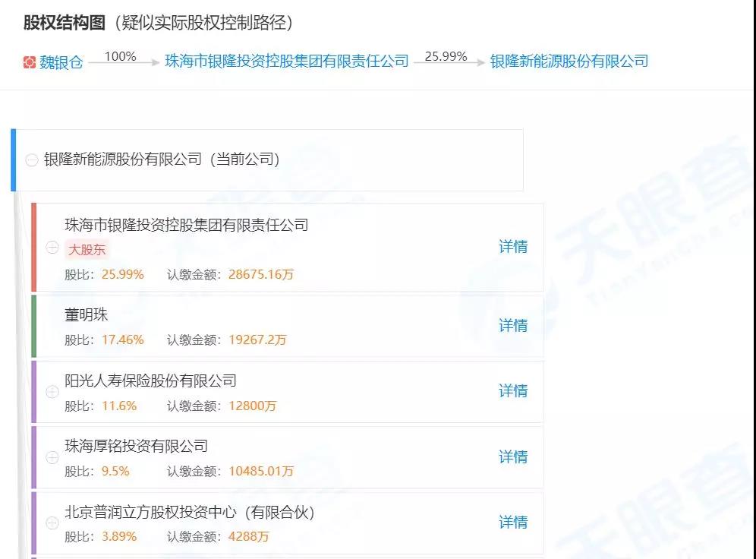Image resolution: width=756 pixels, height=559 pixels.
Task: Click the 12800万 subscribed amount
Action: point(252,406)
